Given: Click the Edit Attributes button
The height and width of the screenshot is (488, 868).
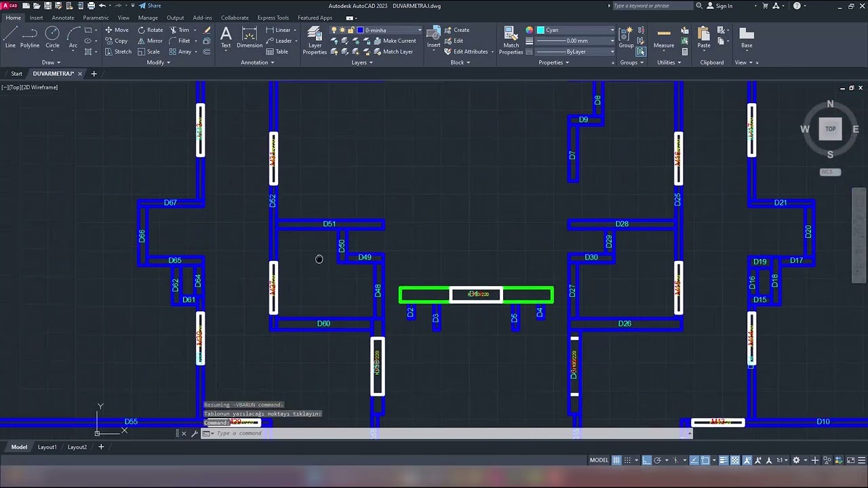Looking at the screenshot, I should tap(466, 52).
